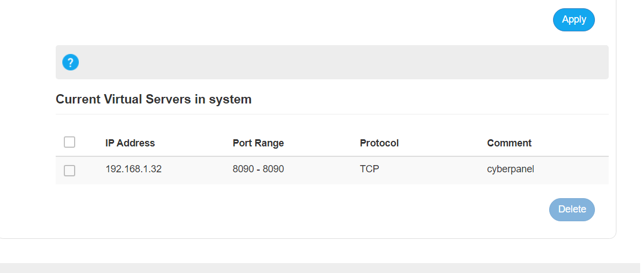Click the gap between help bar and heading
This screenshot has height=273, width=644.
point(332,86)
